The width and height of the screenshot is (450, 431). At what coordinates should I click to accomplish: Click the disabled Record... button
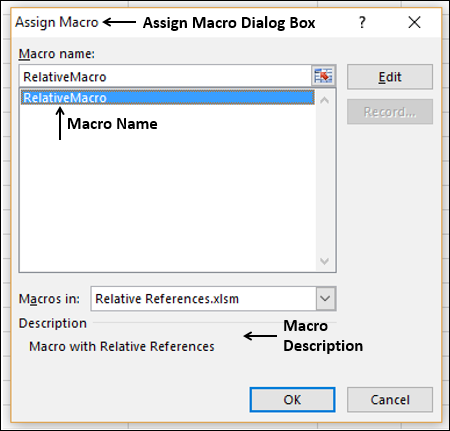(390, 112)
